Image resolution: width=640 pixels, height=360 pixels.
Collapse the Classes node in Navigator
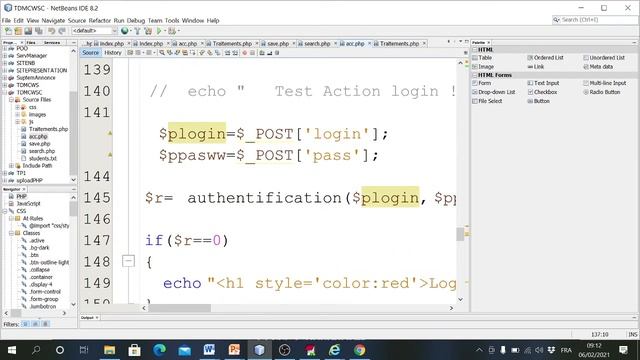11,233
